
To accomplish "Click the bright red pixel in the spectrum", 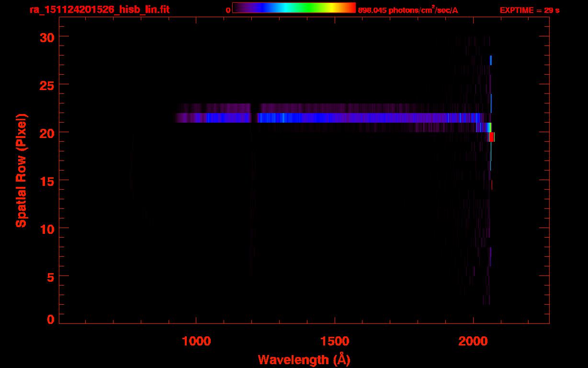I will [x=492, y=137].
